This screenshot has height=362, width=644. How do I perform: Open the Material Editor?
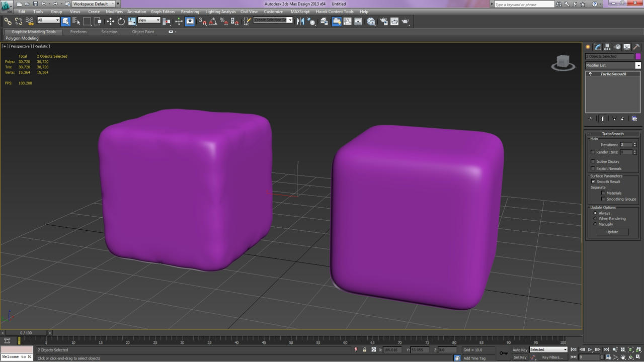tap(371, 21)
